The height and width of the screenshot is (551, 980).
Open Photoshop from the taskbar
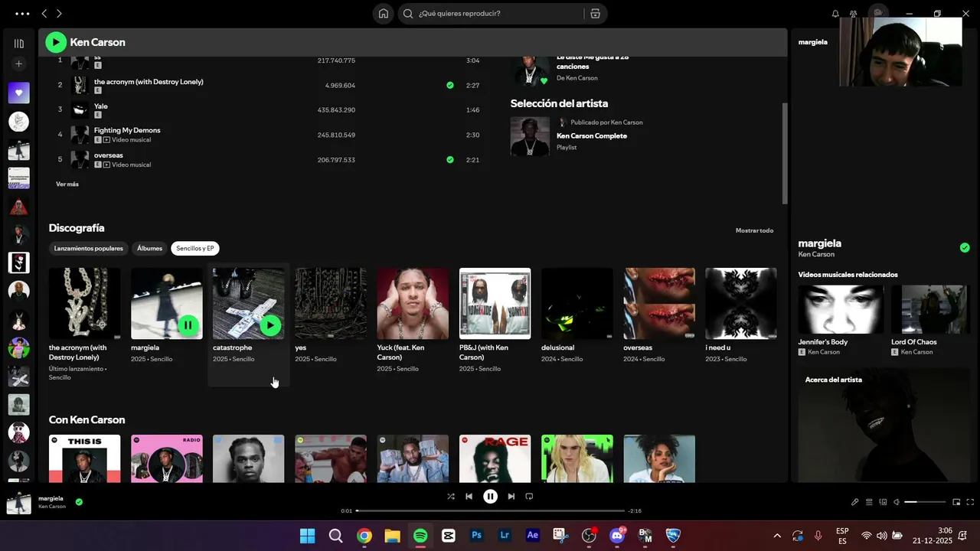(x=476, y=536)
